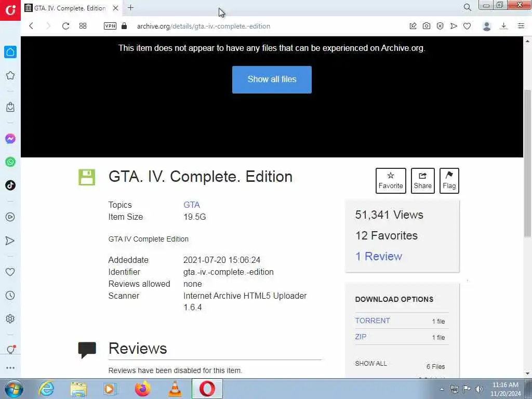The height and width of the screenshot is (399, 532).
Task: Click the archive.org address bar URL
Action: (204, 26)
